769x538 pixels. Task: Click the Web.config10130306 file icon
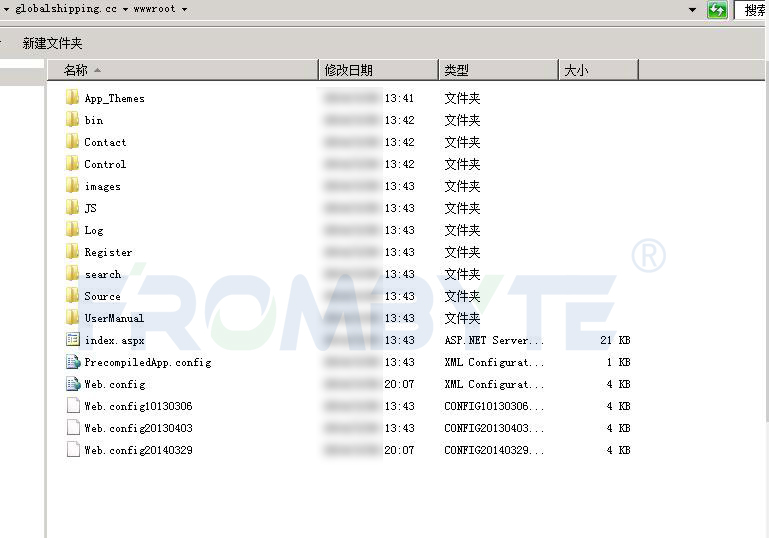point(73,406)
